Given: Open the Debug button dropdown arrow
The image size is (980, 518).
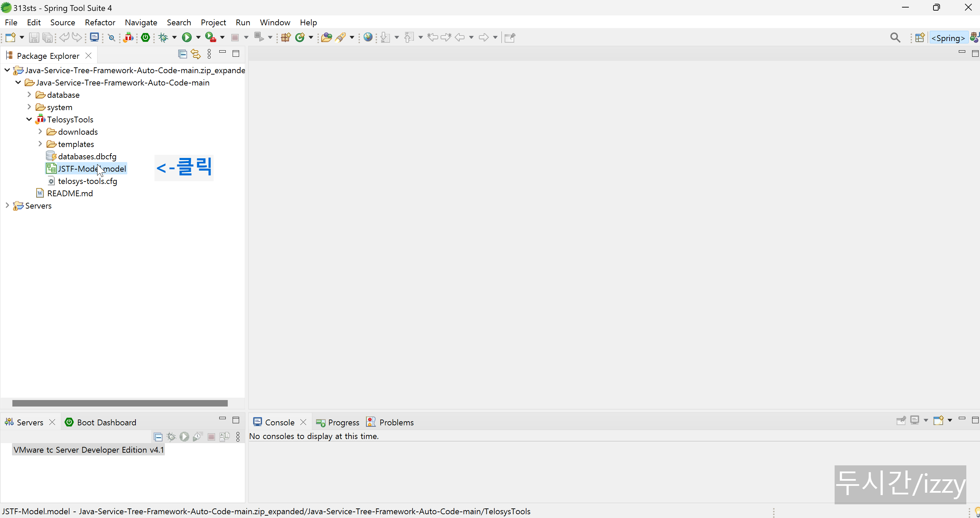Looking at the screenshot, I should point(174,37).
